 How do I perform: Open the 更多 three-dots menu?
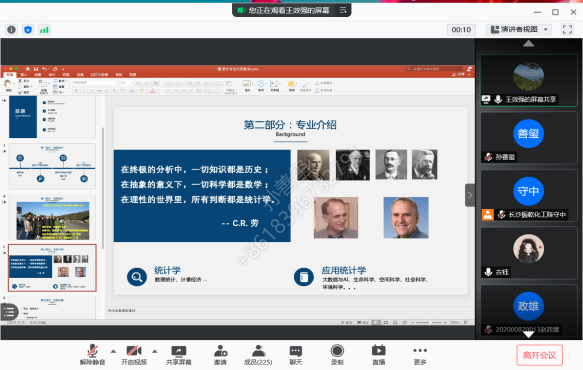click(x=420, y=350)
